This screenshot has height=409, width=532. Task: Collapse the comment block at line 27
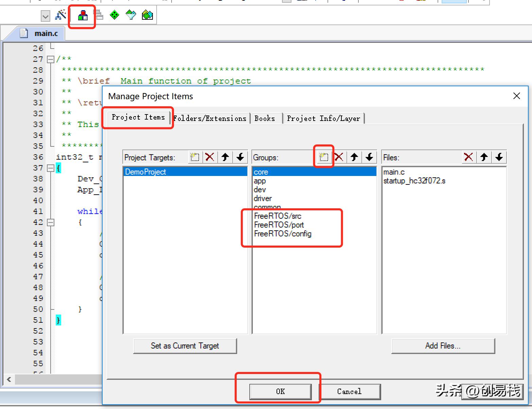click(x=50, y=59)
